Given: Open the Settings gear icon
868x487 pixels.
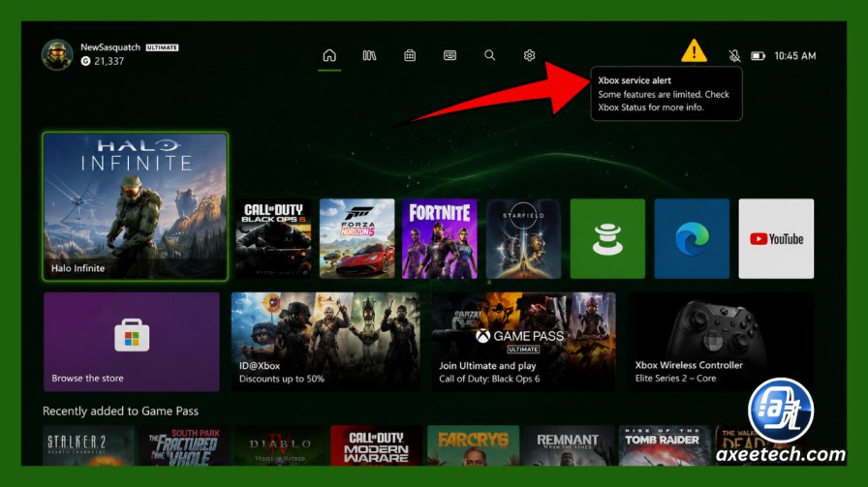Looking at the screenshot, I should (529, 55).
